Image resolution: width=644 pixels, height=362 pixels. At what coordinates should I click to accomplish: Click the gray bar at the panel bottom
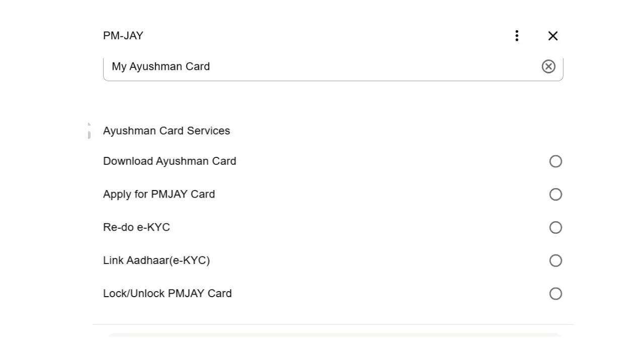pyautogui.click(x=334, y=334)
